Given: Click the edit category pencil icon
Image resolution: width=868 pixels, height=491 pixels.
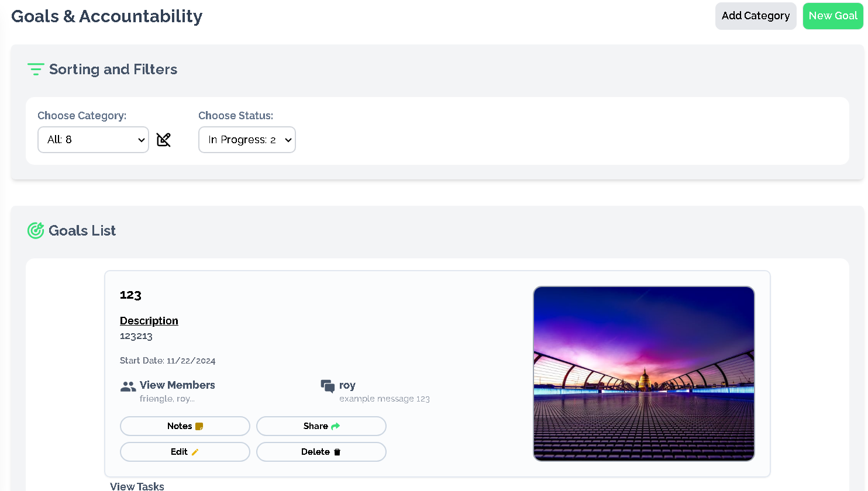Looking at the screenshot, I should [164, 140].
